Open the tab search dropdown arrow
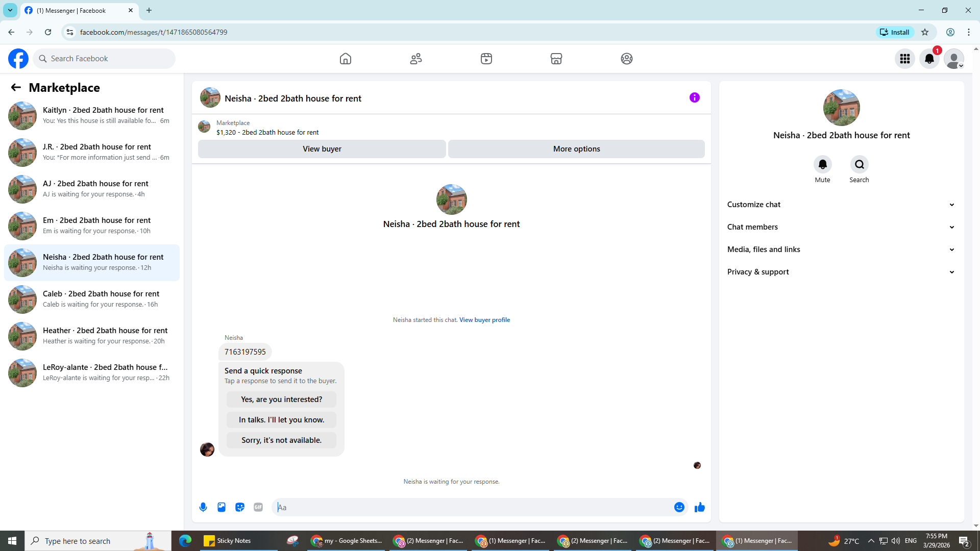This screenshot has height=551, width=980. 10,10
